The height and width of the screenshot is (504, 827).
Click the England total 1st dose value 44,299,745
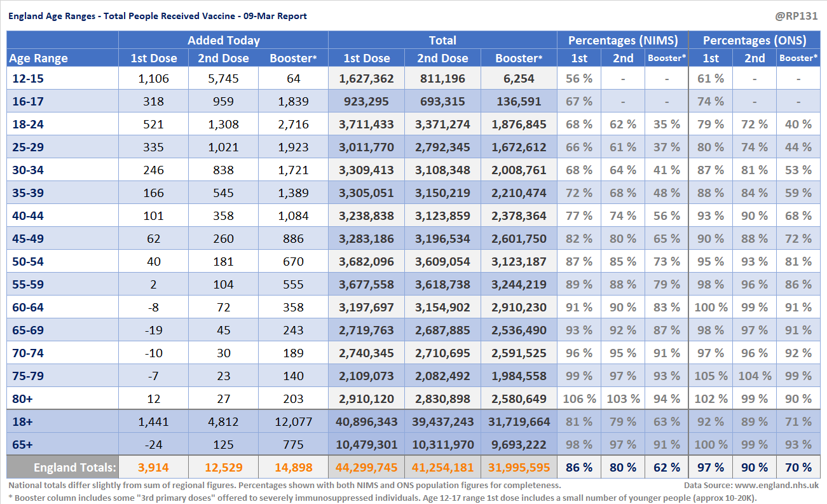click(x=366, y=468)
